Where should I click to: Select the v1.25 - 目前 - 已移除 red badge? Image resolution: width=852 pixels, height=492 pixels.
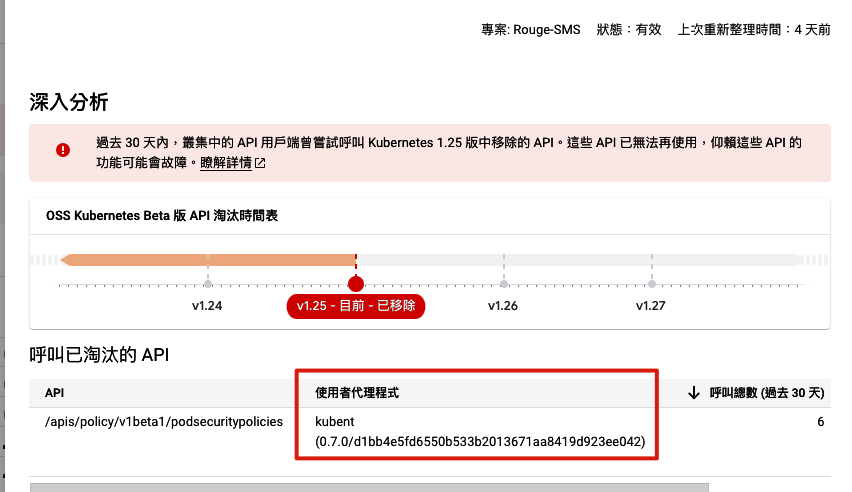355,306
